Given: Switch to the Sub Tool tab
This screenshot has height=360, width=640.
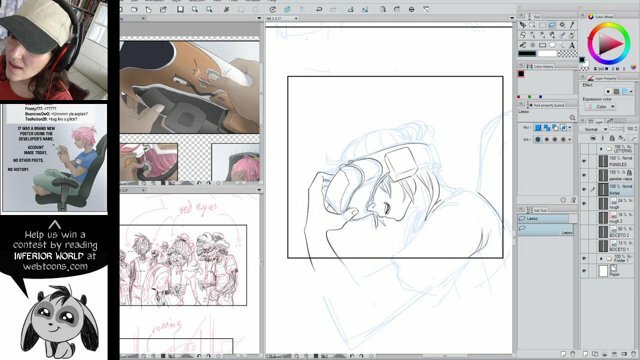Looking at the screenshot, I should [x=537, y=210].
